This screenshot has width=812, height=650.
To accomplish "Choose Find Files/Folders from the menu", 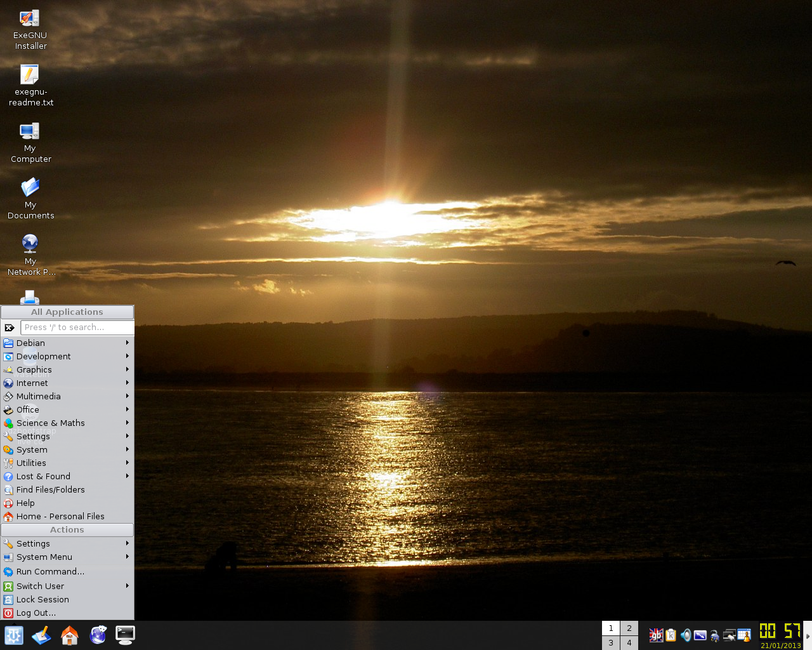I will (67, 489).
